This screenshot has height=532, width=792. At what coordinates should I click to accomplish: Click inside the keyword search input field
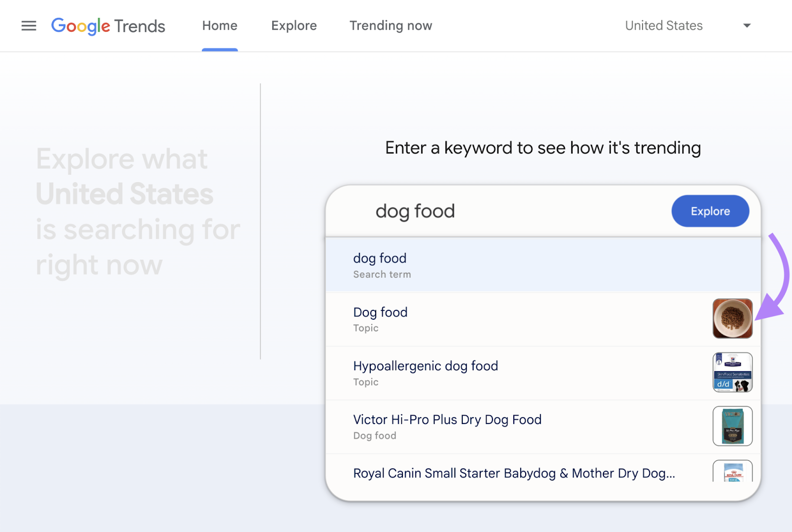pos(495,211)
